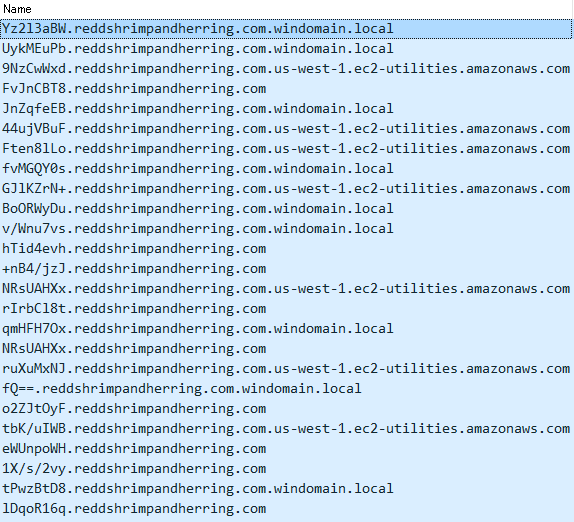Select the BoORWyDu windomain.local entry

[x=286, y=209]
